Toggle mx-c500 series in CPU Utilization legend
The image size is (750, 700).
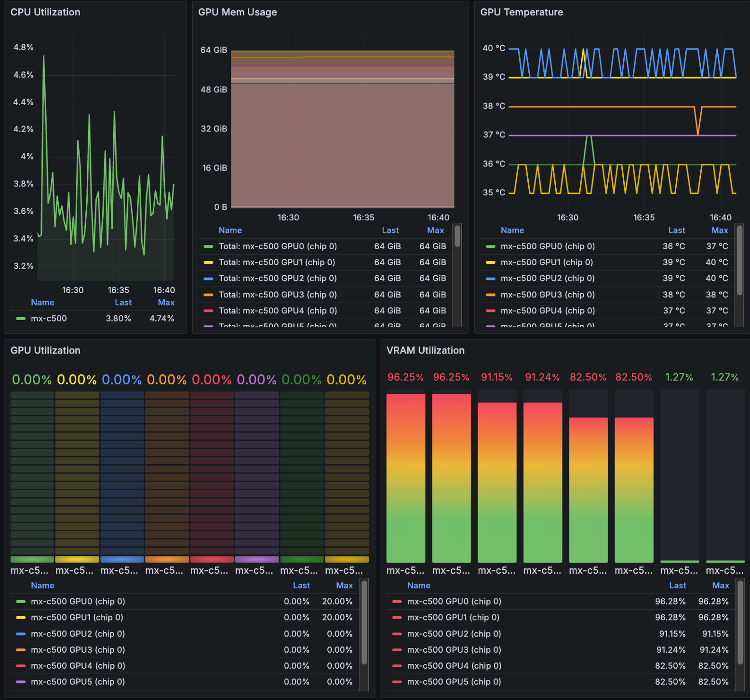(x=49, y=319)
